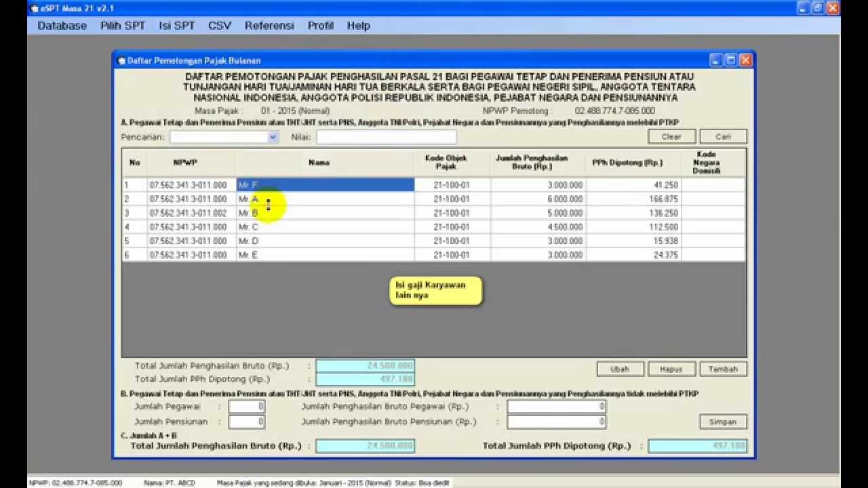This screenshot has width=868, height=488.
Task: Click the Jumlah Pensiunan input field
Action: (247, 422)
